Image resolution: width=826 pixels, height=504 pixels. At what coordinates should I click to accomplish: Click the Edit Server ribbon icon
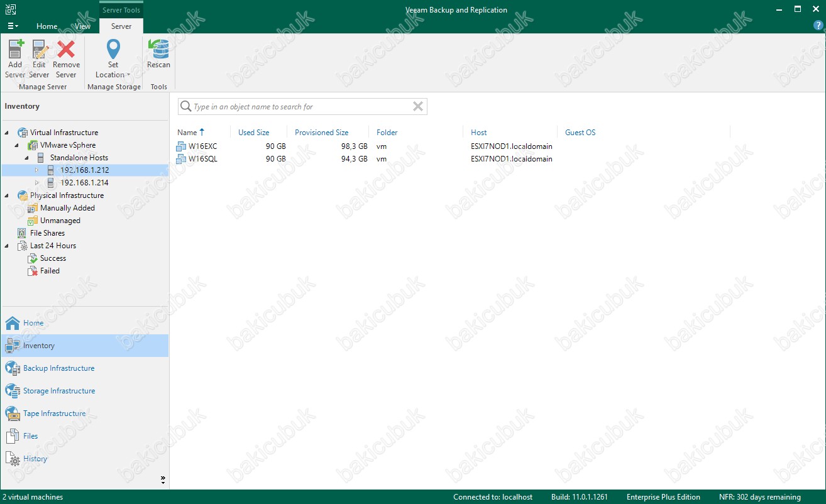pyautogui.click(x=40, y=49)
